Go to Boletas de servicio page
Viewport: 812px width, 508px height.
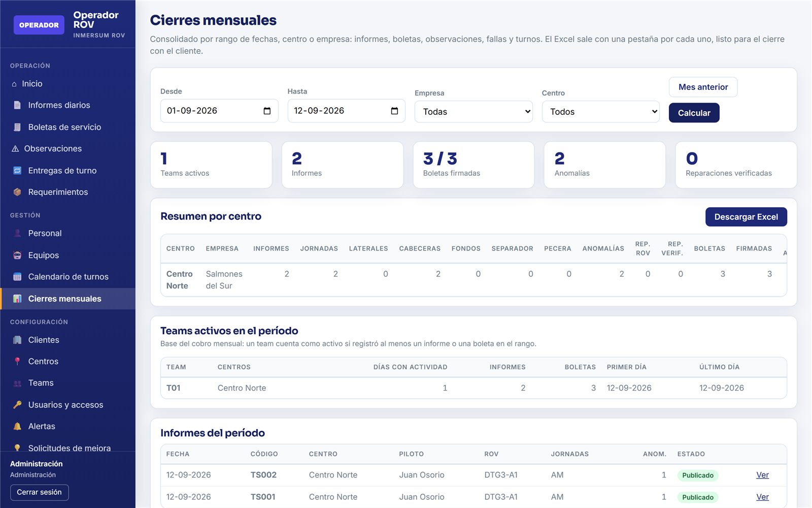(67, 127)
